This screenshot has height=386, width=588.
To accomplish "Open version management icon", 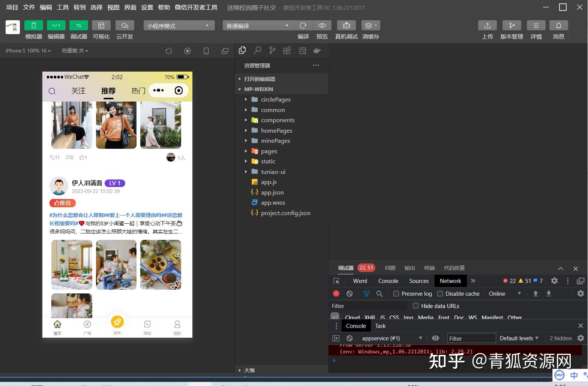I will [x=512, y=25].
